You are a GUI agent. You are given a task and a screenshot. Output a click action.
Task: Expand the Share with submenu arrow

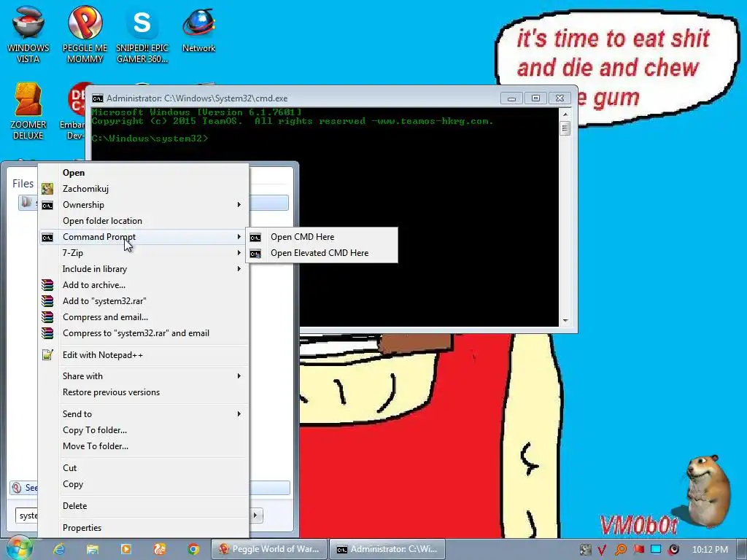(x=239, y=376)
